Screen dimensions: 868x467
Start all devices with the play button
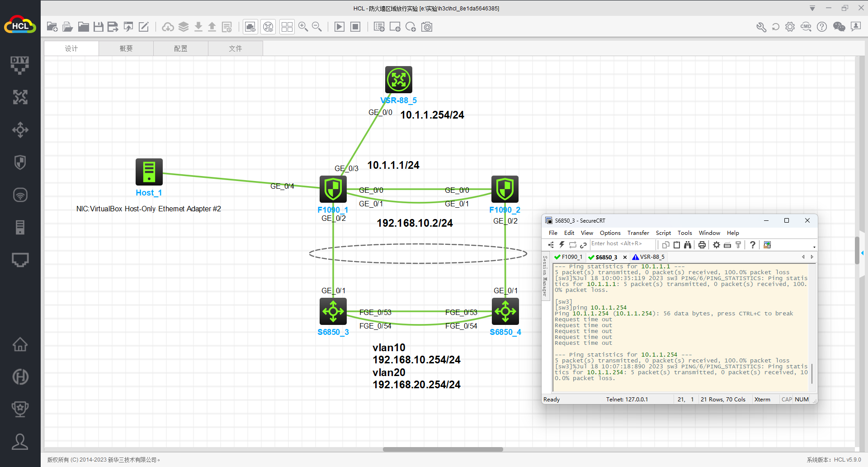(x=339, y=27)
